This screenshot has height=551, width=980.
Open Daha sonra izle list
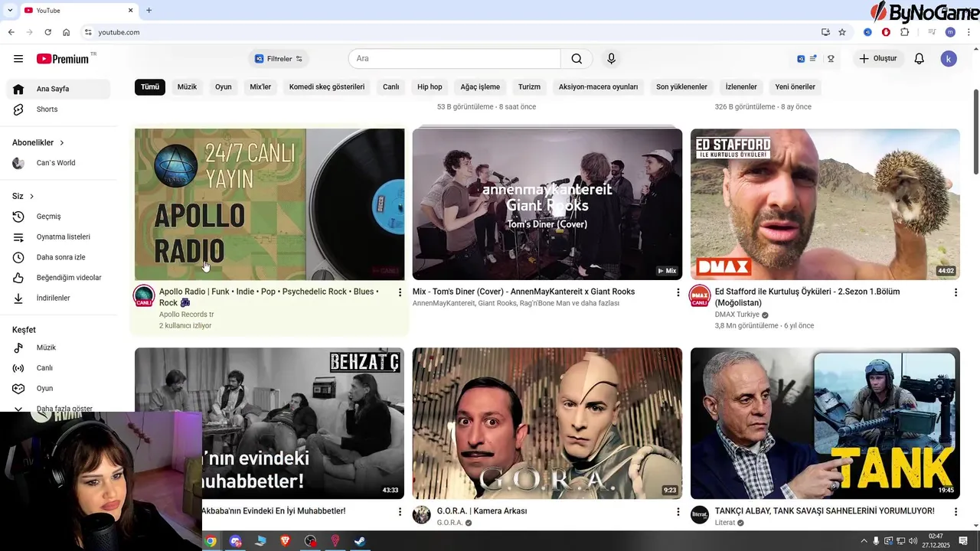pos(58,257)
